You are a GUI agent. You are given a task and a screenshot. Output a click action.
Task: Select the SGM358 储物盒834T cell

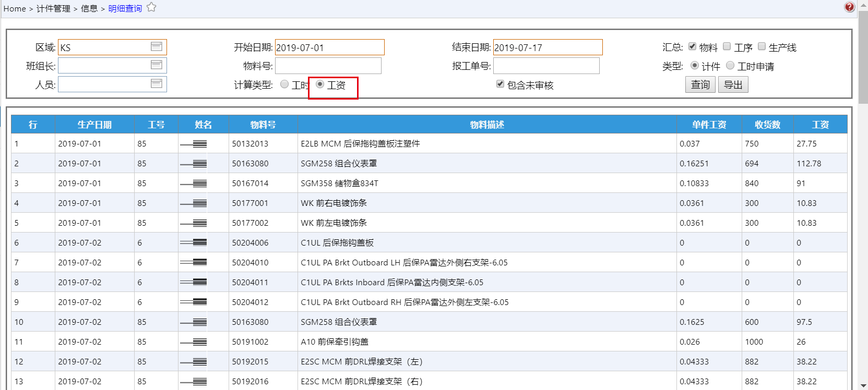pos(487,183)
